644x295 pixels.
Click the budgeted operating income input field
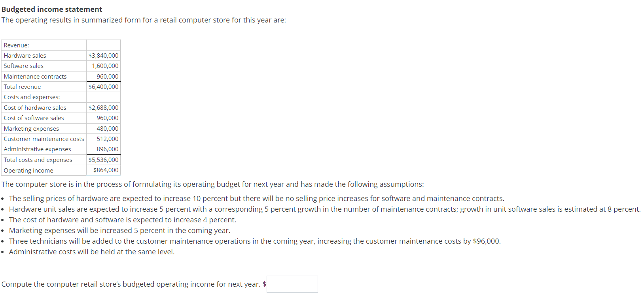pyautogui.click(x=292, y=284)
